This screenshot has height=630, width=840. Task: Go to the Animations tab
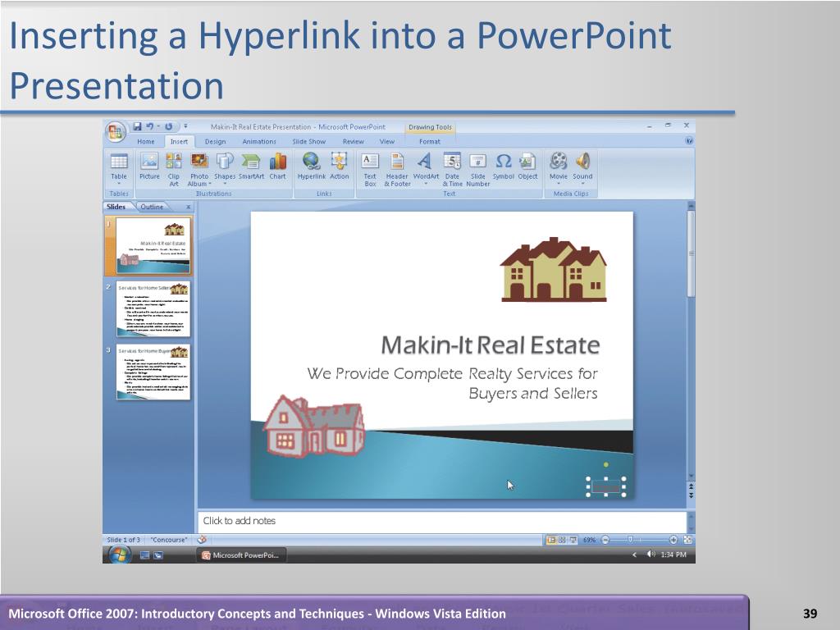(x=259, y=141)
